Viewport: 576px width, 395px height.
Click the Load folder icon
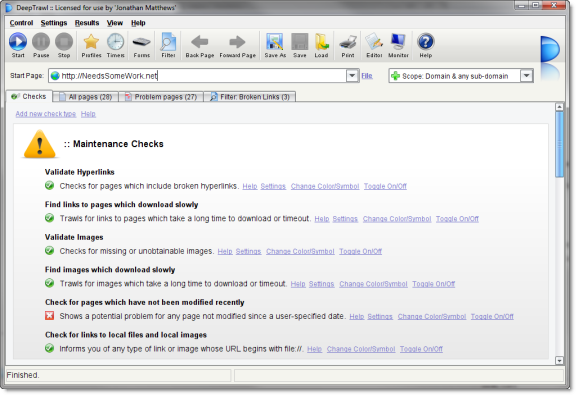click(321, 45)
